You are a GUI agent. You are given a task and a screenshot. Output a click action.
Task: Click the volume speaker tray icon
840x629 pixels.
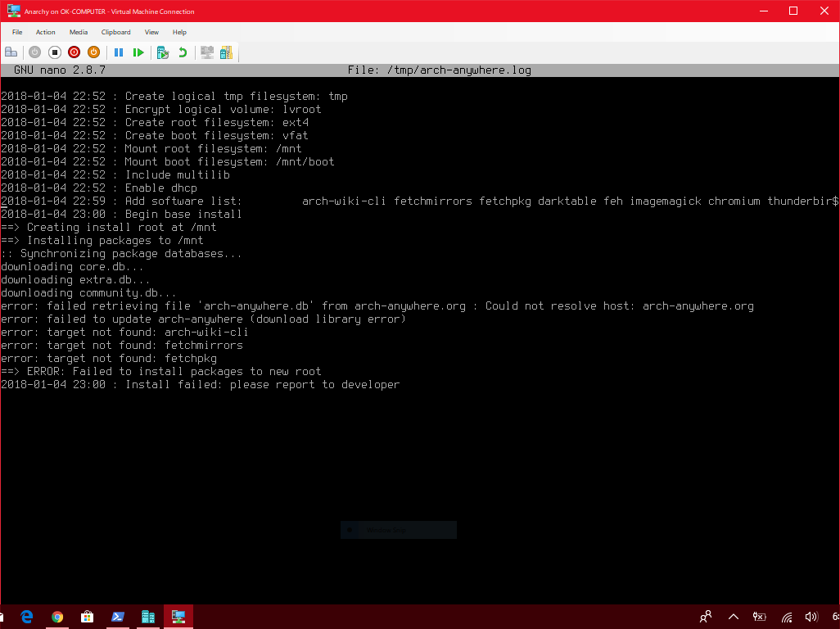pyautogui.click(x=811, y=617)
